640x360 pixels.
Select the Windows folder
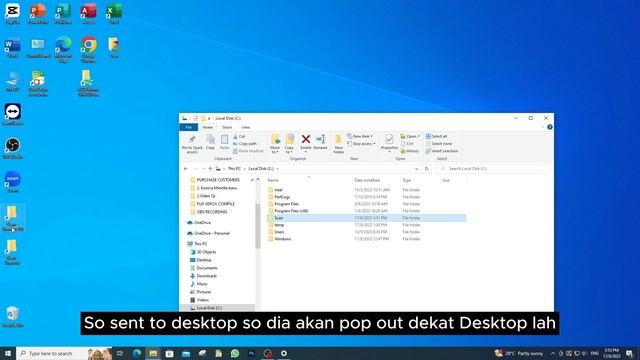282,239
